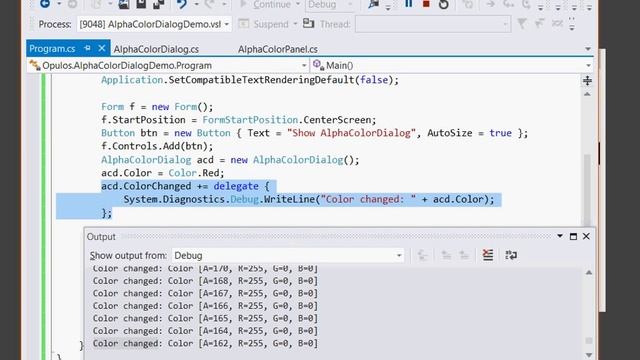Click the Debug.WriteLine call in code
Image resolution: width=640 pixels, height=360 pixels.
click(309, 200)
